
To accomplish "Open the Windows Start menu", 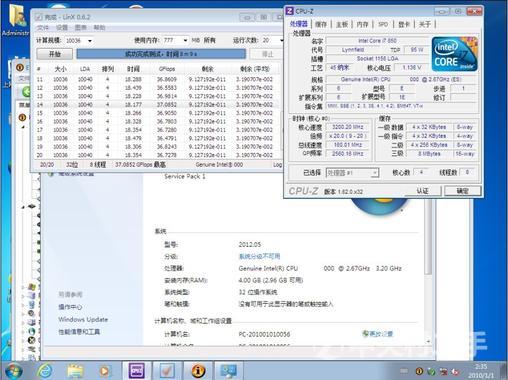I will coord(13,371).
